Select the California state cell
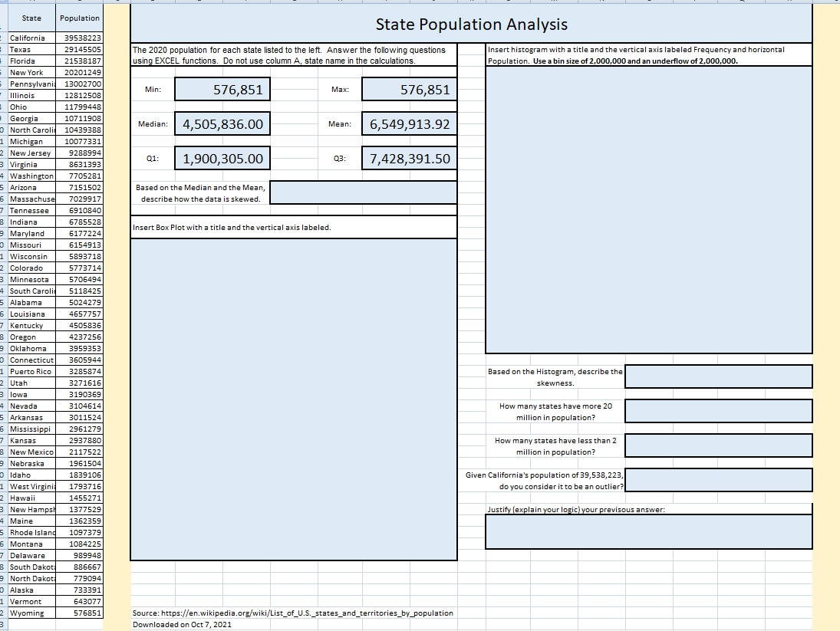The image size is (840, 631). point(31,38)
